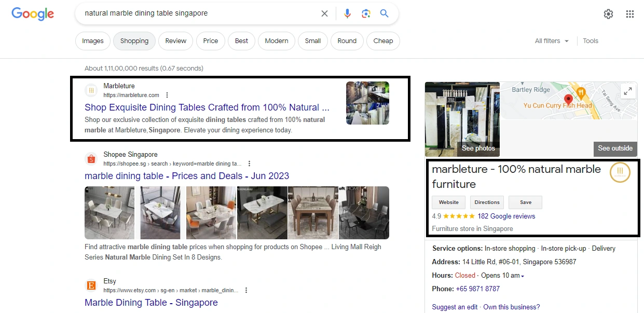
Task: Click the blue magnifier search icon
Action: pos(384,13)
